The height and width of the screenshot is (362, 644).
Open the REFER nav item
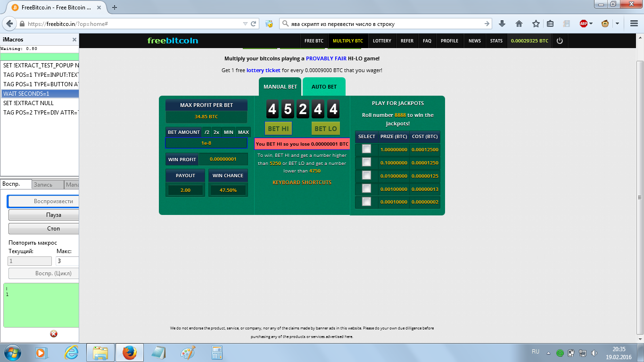[407, 41]
